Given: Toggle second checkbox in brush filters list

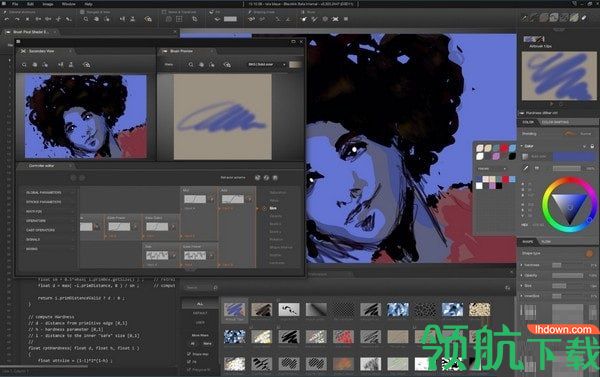Looking at the screenshot, I should 189,362.
